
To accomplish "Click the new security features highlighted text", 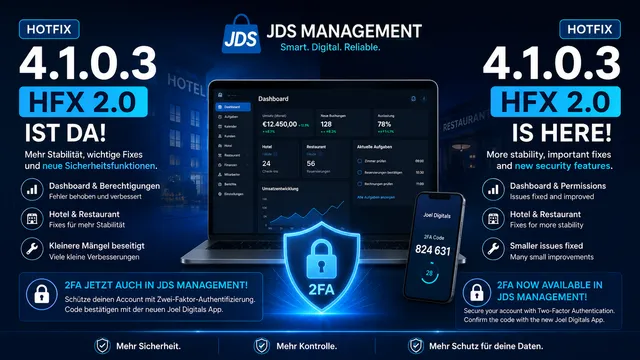I will pyautogui.click(x=562, y=166).
